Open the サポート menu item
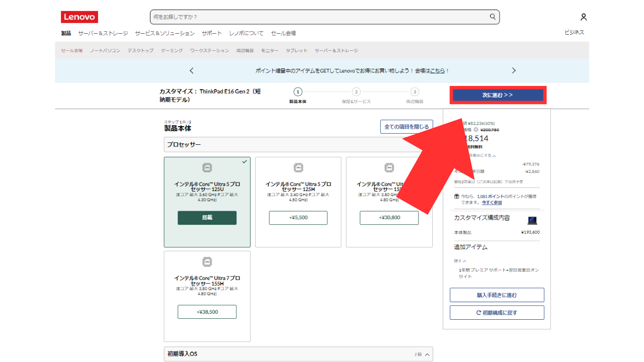 [x=211, y=33]
